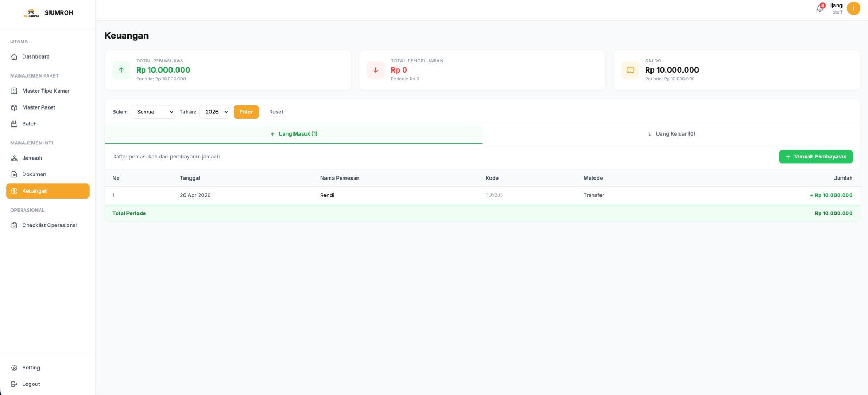The width and height of the screenshot is (868, 395).
Task: Select the Jamaah menu item
Action: (48, 158)
